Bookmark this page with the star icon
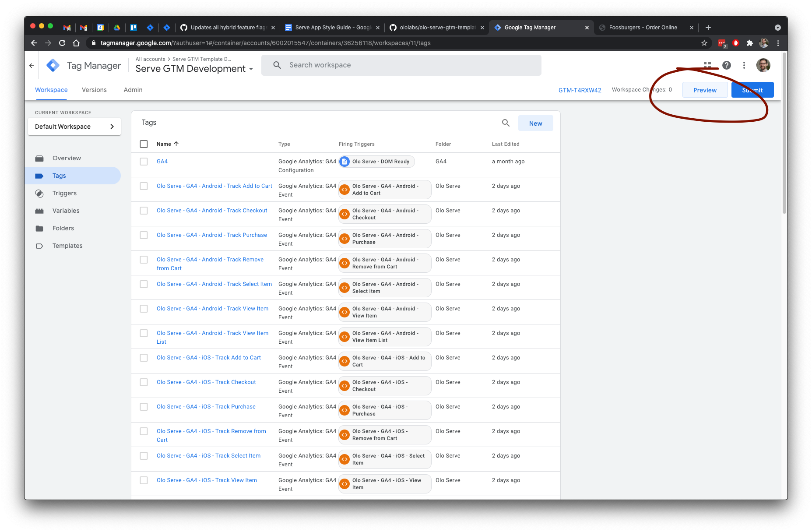 click(x=704, y=43)
